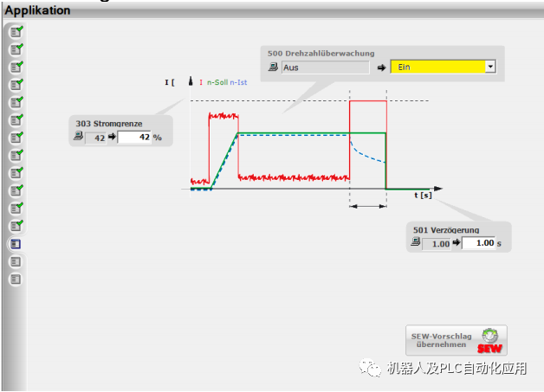Image resolution: width=544 pixels, height=392 pixels.
Task: Click PC icon beside Drehzahlüberwachung Aus field
Action: tap(273, 67)
